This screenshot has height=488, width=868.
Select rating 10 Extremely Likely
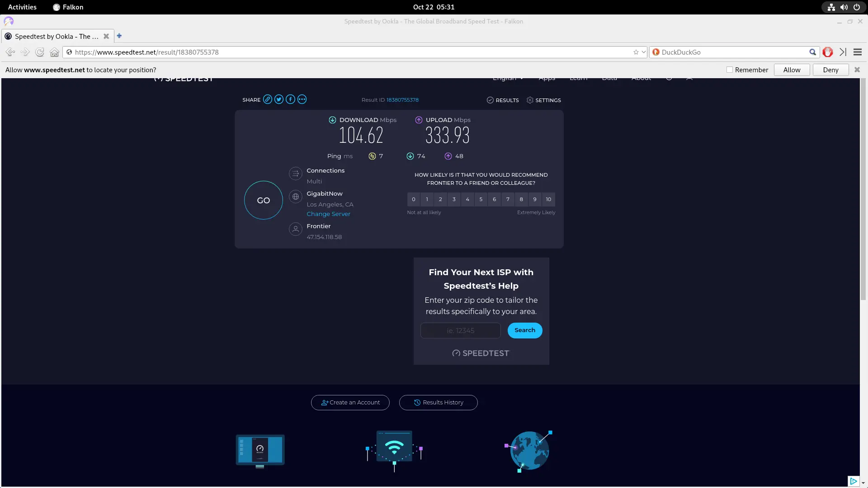point(548,199)
